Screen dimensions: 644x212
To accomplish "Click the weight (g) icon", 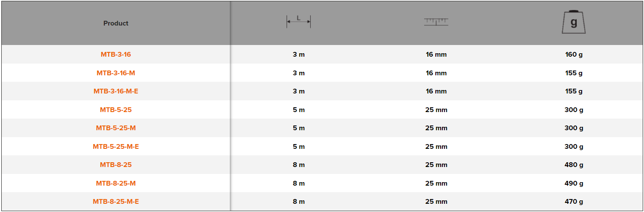I will coord(573,22).
